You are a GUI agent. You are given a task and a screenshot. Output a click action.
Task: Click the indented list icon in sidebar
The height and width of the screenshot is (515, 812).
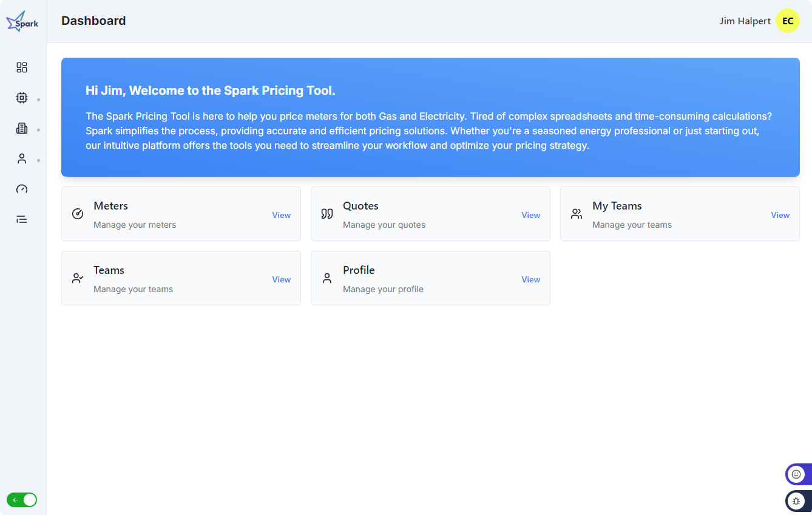click(22, 219)
